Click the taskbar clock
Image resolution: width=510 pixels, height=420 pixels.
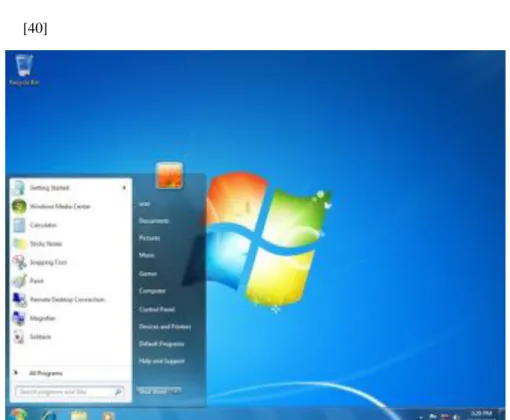(x=481, y=415)
